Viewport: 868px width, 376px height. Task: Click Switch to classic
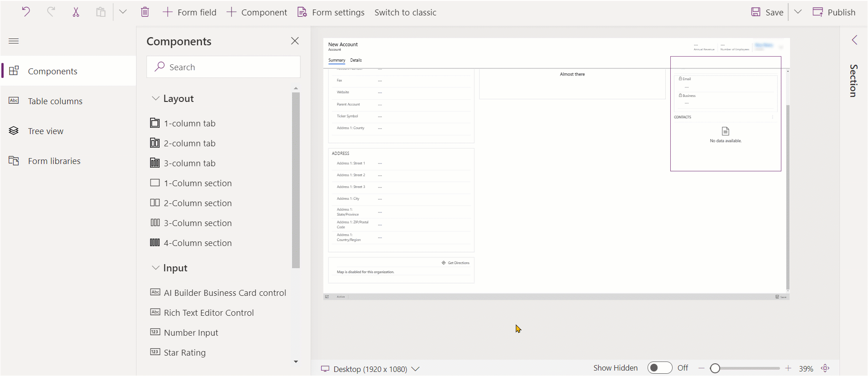pyautogui.click(x=405, y=12)
